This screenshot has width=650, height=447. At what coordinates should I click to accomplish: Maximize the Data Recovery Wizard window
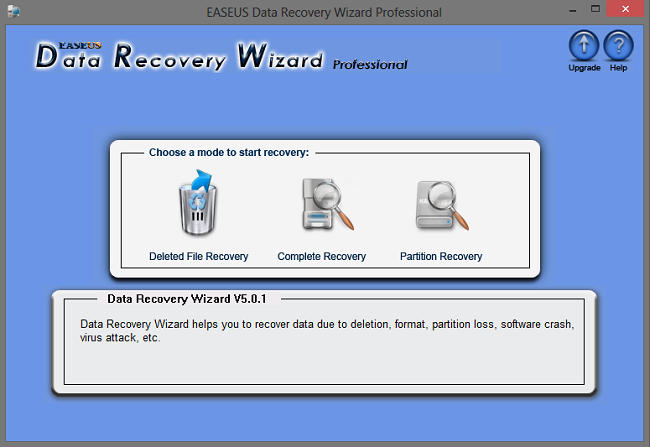pos(595,9)
